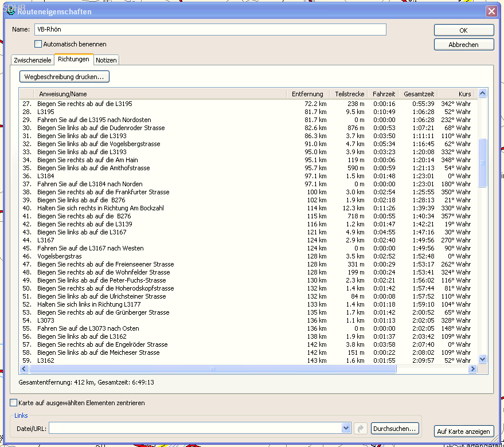Toggle Karte auf ausgewählten Elementen zentrieren

[14, 403]
